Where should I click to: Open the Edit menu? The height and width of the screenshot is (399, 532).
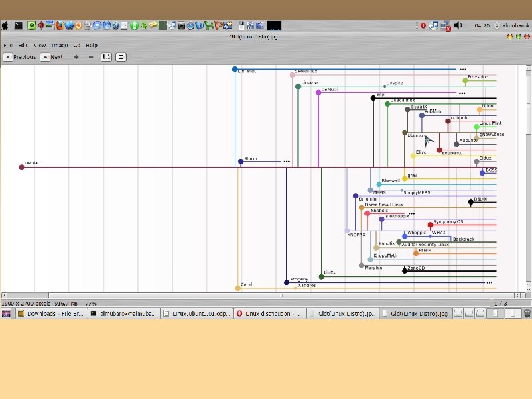click(23, 45)
